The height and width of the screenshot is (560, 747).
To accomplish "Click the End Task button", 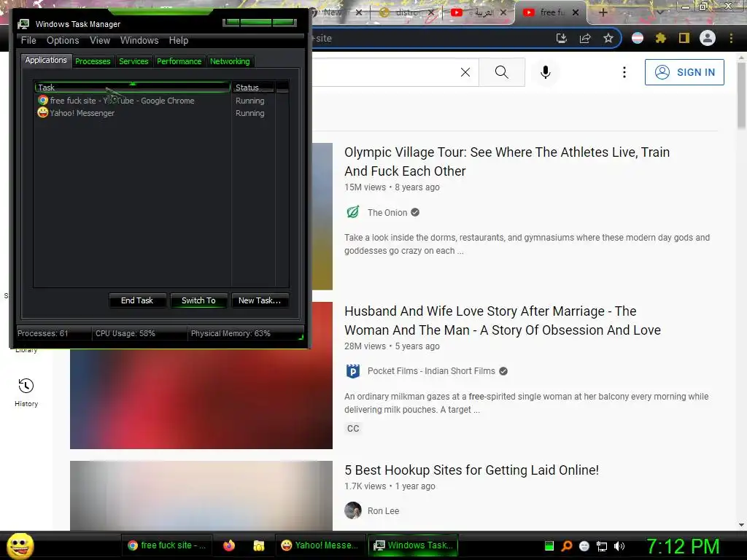I will pos(137,300).
